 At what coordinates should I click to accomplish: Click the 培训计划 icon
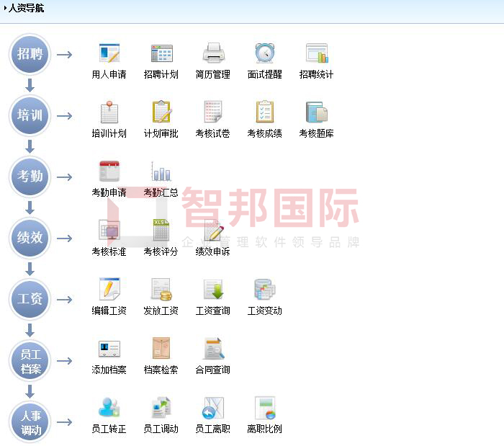click(x=109, y=113)
